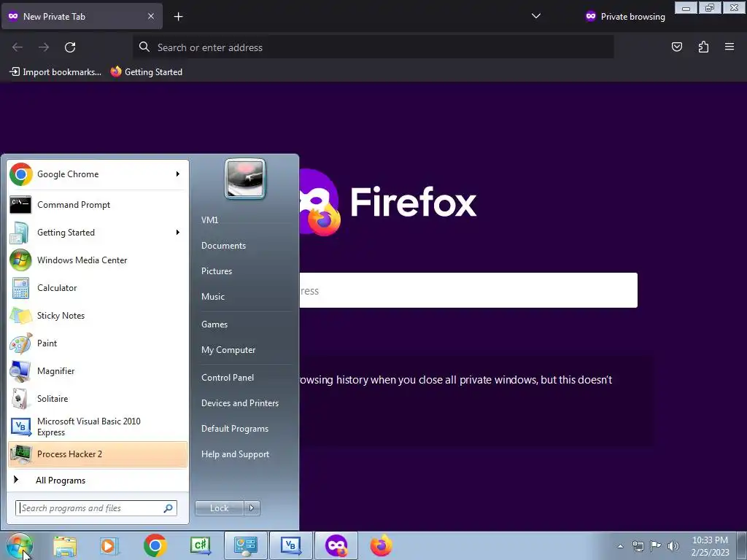Open Help and Support
The image size is (747, 560).
coord(236,454)
